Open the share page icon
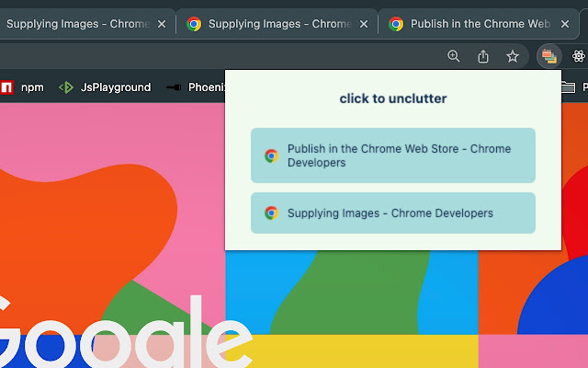 tap(483, 56)
